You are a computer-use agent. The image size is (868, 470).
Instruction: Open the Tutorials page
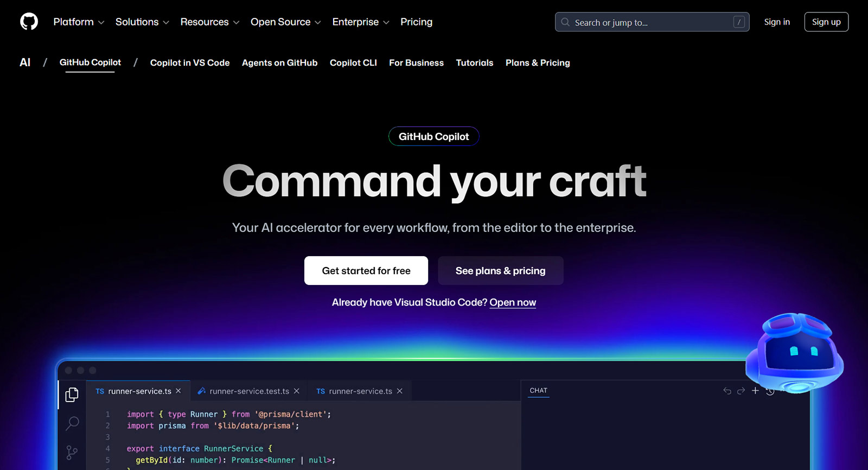[475, 63]
